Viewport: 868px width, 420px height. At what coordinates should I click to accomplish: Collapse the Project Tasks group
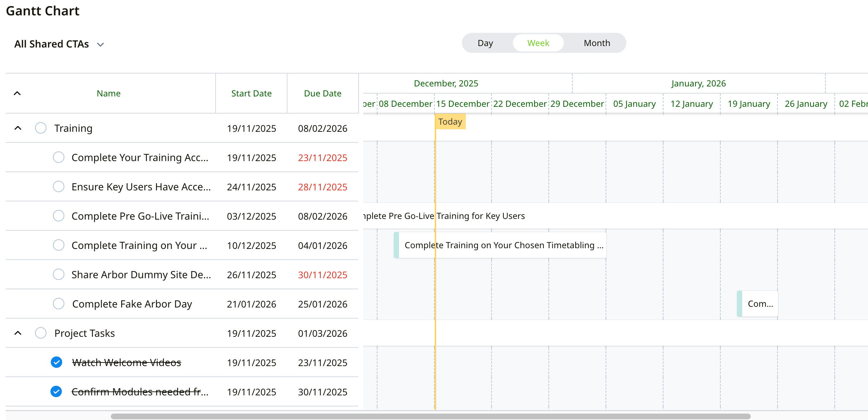(18, 333)
